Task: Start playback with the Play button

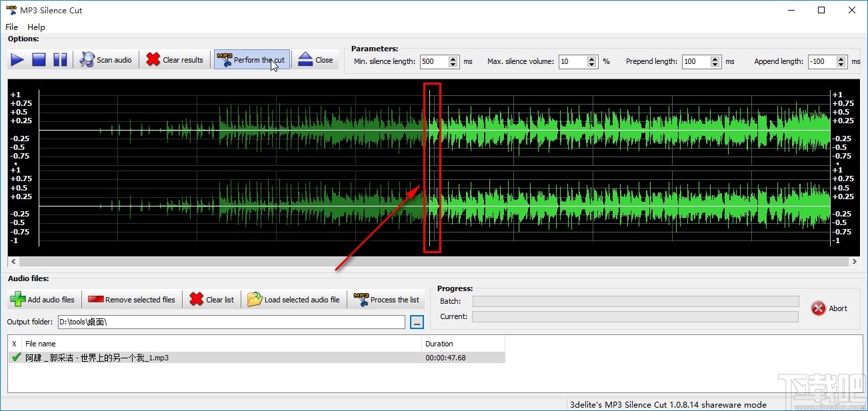Action: coord(17,60)
